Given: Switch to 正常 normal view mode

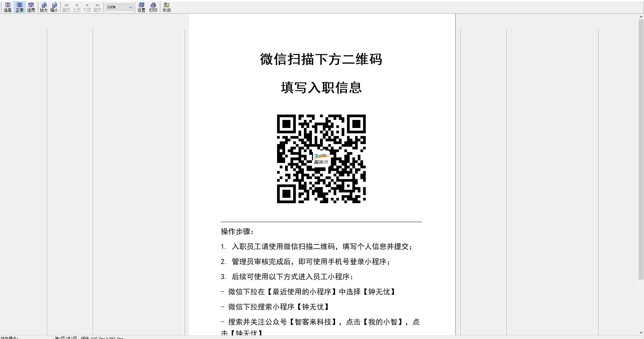Looking at the screenshot, I should click(19, 7).
